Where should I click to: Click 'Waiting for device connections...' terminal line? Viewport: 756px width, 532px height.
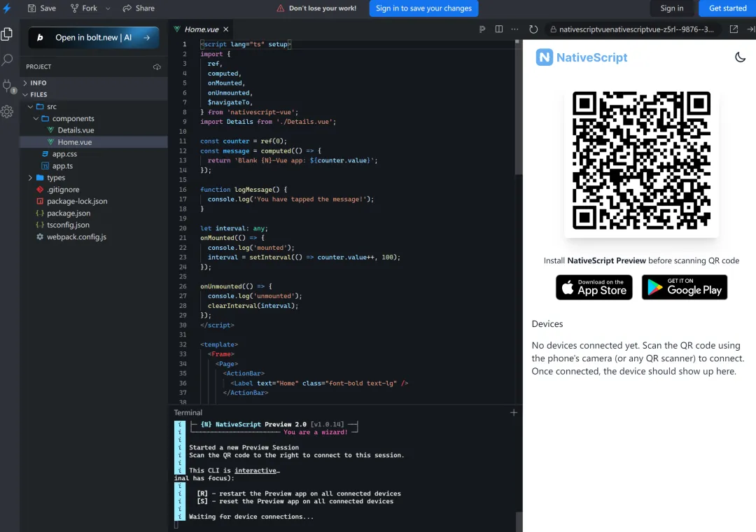[251, 517]
